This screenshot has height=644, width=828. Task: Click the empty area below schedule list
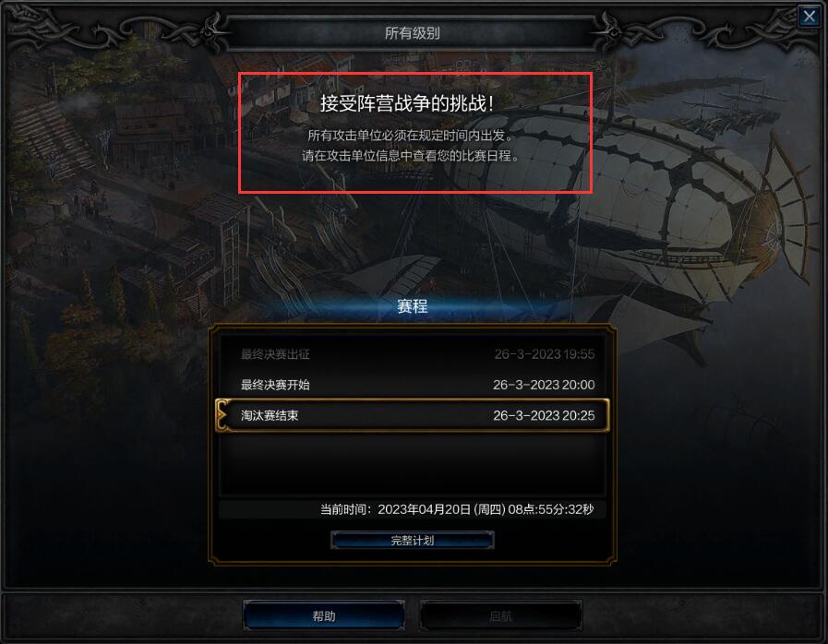coord(413,464)
